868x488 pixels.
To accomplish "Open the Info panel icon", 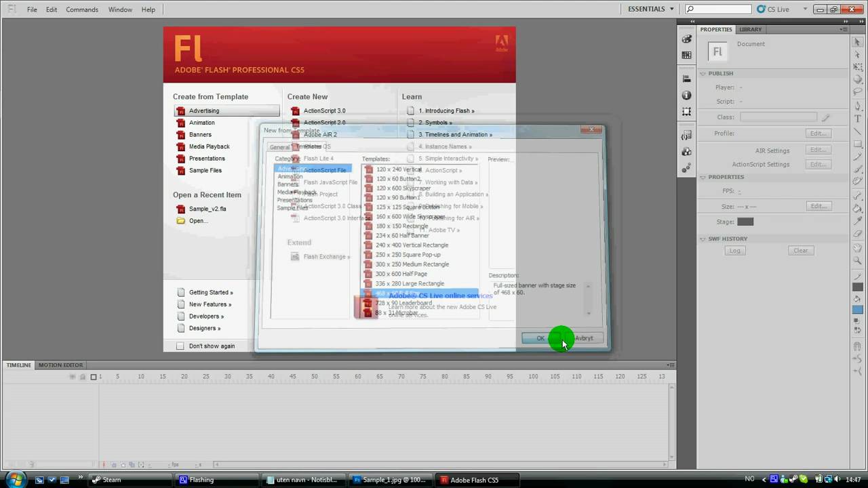I will coord(686,96).
